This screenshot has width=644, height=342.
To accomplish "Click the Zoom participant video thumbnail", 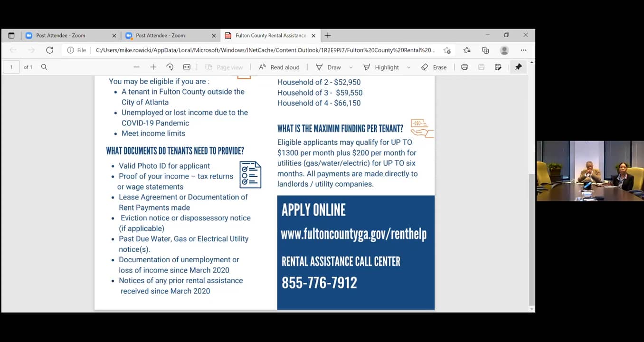I will point(590,171).
